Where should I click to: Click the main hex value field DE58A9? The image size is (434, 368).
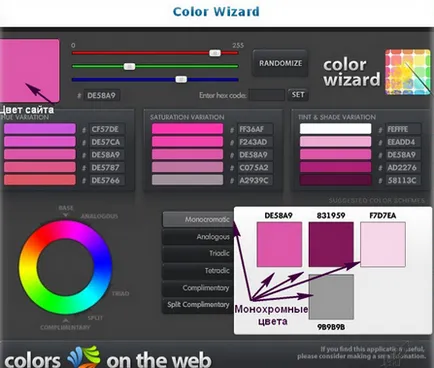pos(102,95)
